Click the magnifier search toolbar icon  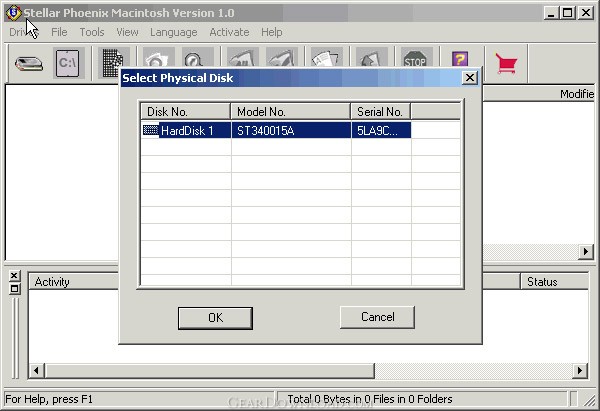tap(197, 58)
